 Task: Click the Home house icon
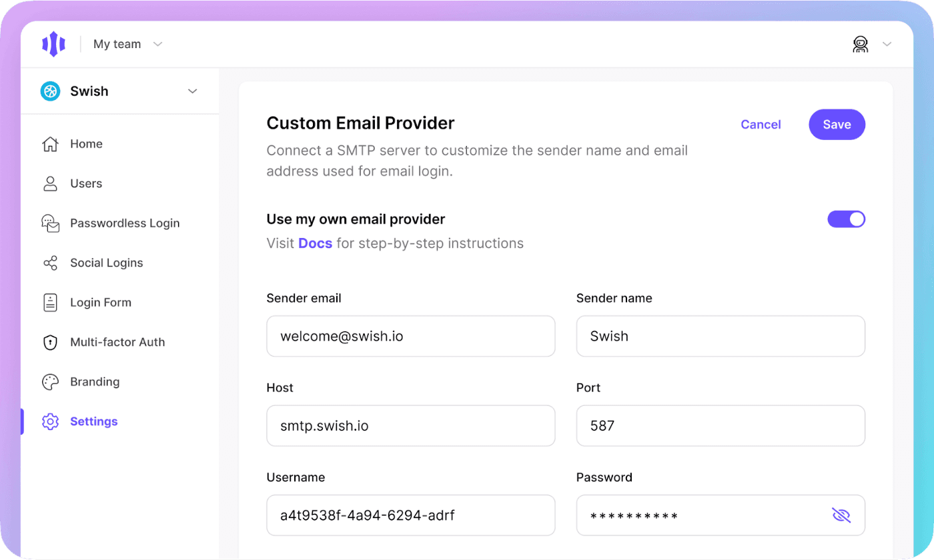(x=50, y=144)
